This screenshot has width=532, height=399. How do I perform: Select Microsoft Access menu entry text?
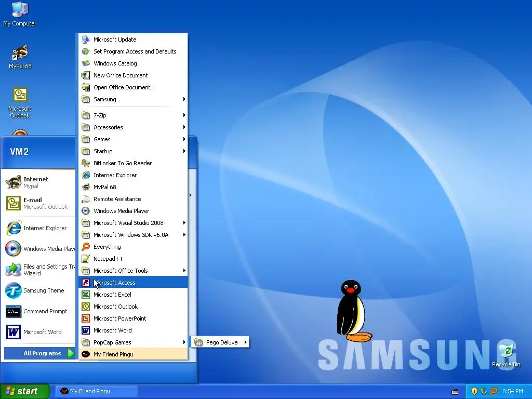pyautogui.click(x=114, y=283)
